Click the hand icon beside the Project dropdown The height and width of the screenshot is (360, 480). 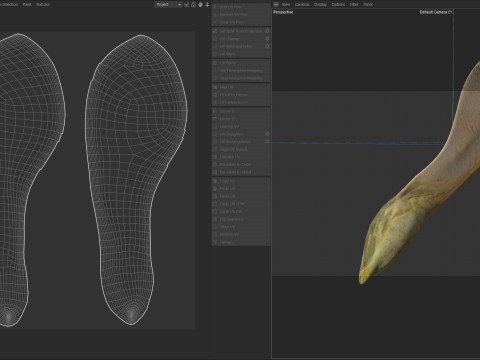tap(200, 5)
